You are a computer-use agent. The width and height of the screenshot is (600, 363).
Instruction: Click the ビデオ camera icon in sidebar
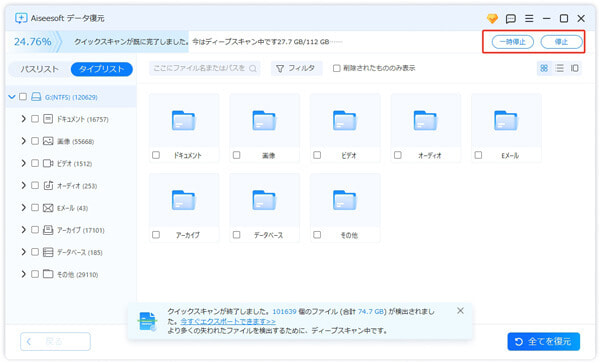tap(48, 163)
